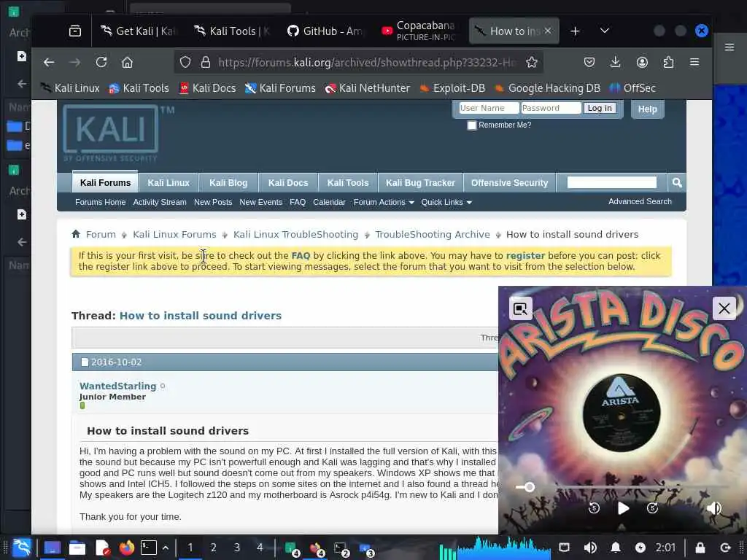The width and height of the screenshot is (747, 560).
Task: Open the panel volume control icon
Action: click(x=590, y=548)
